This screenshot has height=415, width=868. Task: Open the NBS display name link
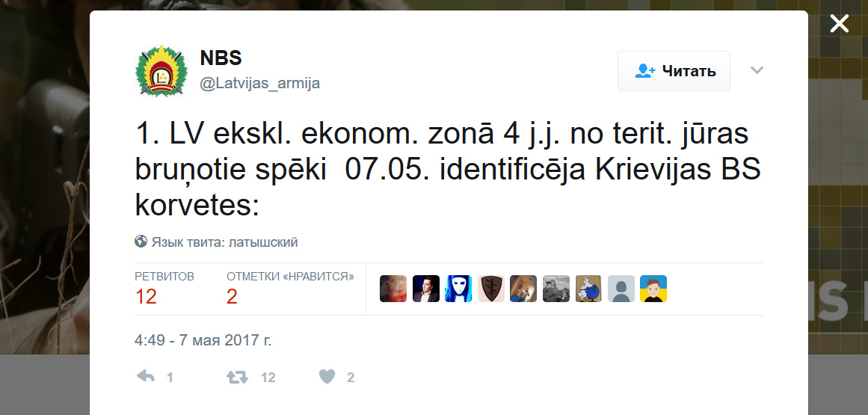coord(221,58)
